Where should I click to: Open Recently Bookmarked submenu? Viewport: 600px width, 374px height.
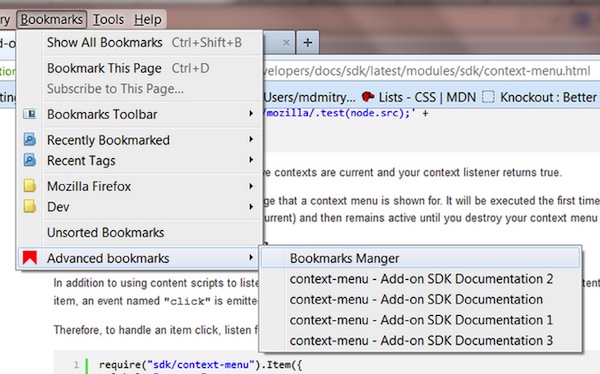coord(140,140)
